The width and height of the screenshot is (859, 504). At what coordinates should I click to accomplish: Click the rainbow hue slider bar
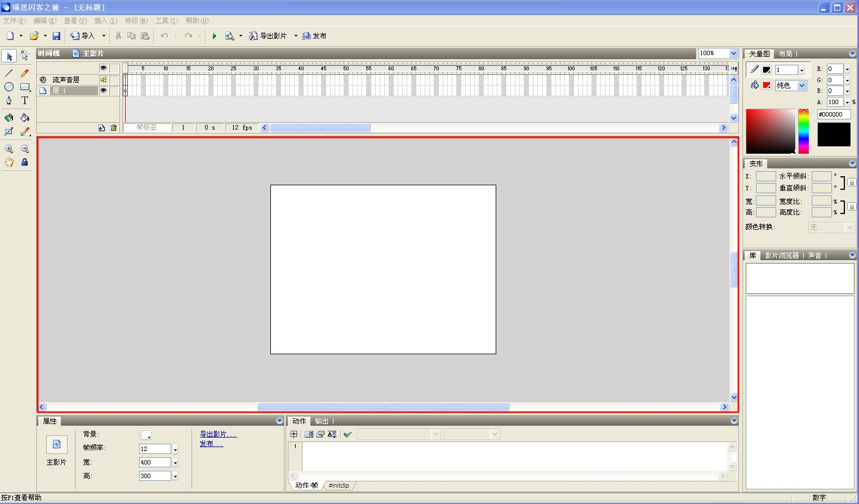[804, 131]
